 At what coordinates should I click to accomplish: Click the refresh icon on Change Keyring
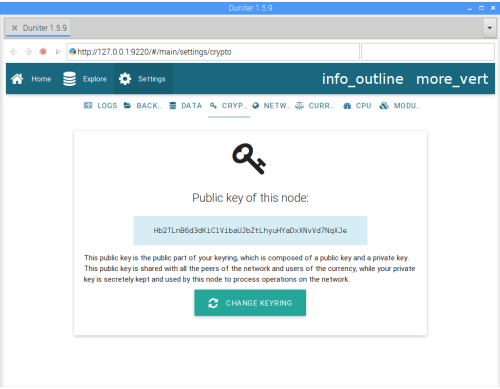pyautogui.click(x=213, y=303)
